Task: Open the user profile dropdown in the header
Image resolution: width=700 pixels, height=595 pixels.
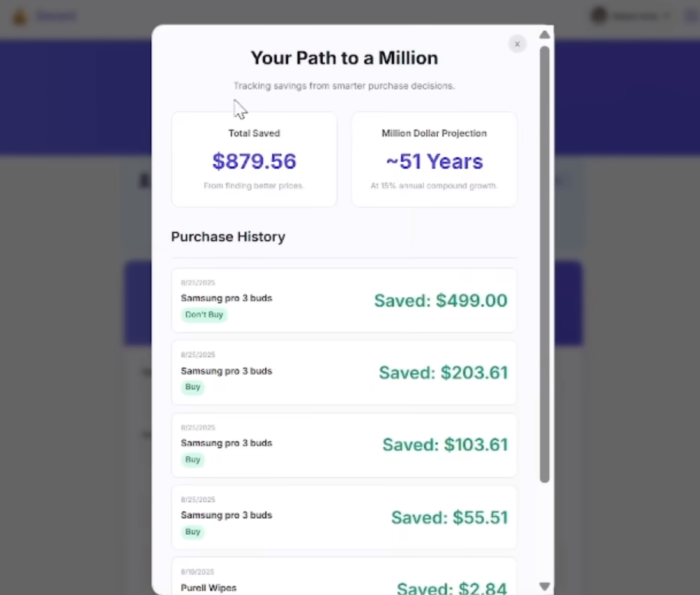Action: pos(630,15)
